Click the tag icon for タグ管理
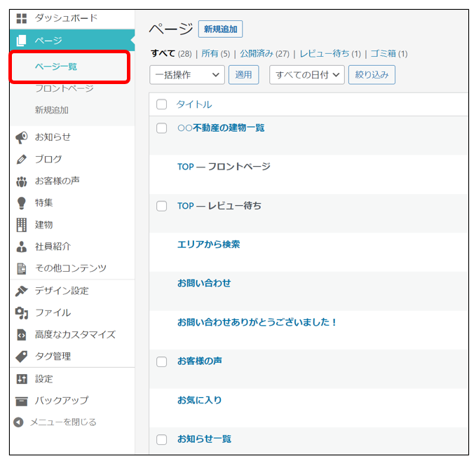 coord(21,357)
